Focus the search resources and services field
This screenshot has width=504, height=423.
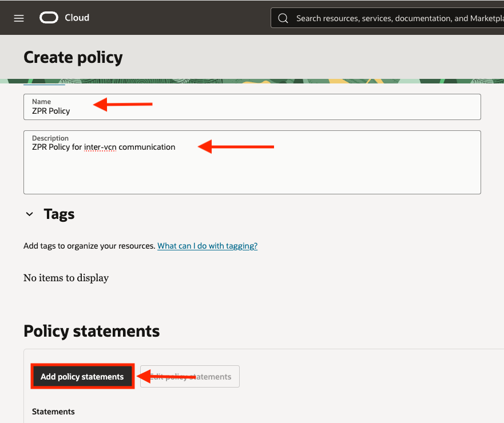(395, 18)
